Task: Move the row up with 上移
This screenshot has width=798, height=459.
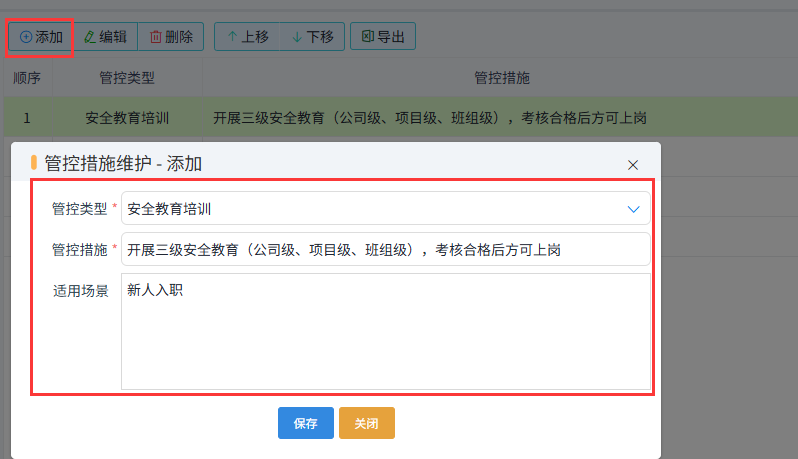Action: (247, 37)
